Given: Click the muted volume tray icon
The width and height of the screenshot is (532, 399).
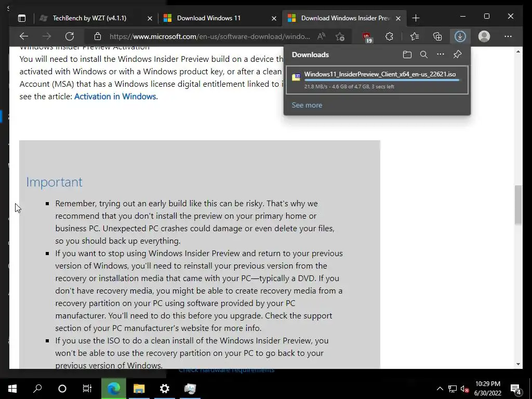Looking at the screenshot, I should click(464, 389).
